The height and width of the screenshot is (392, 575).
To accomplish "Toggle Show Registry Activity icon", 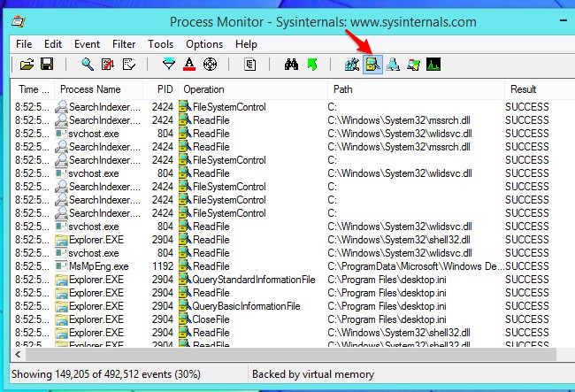I will (x=352, y=65).
